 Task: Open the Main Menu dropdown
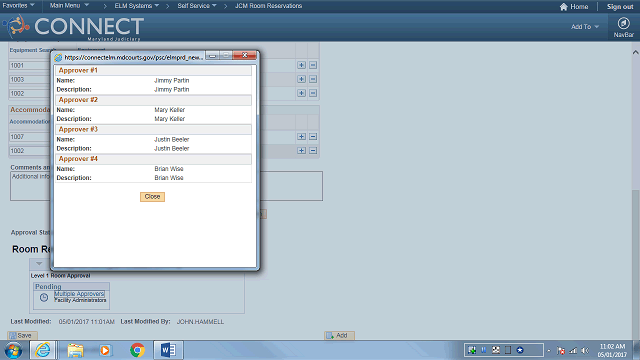pos(69,5)
